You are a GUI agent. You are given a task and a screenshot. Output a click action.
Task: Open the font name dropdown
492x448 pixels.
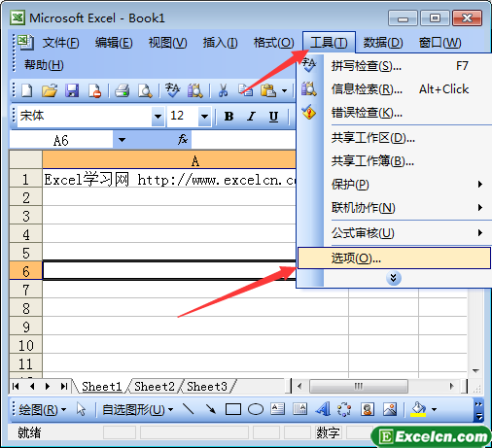[x=158, y=116]
